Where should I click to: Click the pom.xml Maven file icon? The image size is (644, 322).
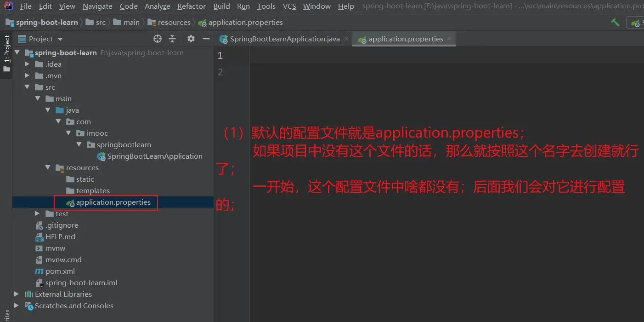tap(40, 271)
